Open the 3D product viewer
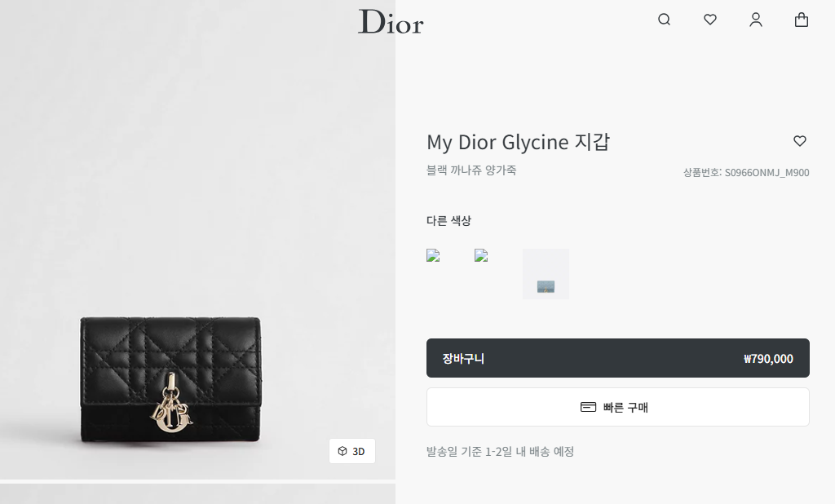This screenshot has height=504, width=835. [352, 451]
